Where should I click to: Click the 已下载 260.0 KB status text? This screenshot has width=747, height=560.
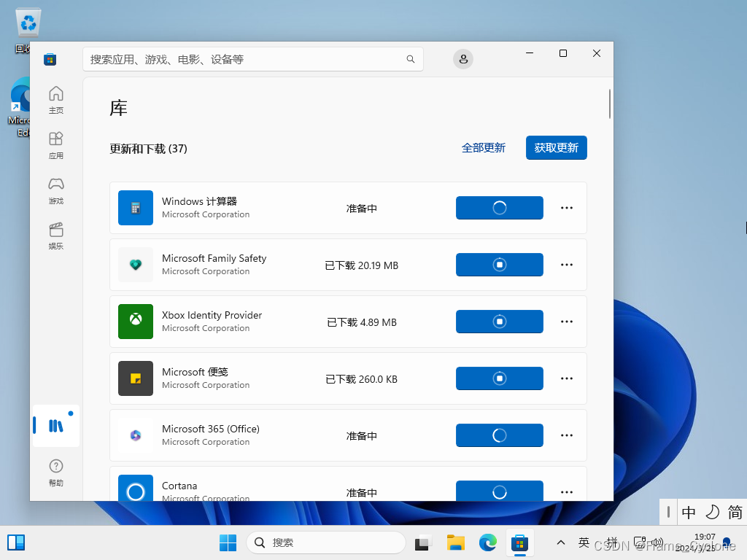pos(362,379)
